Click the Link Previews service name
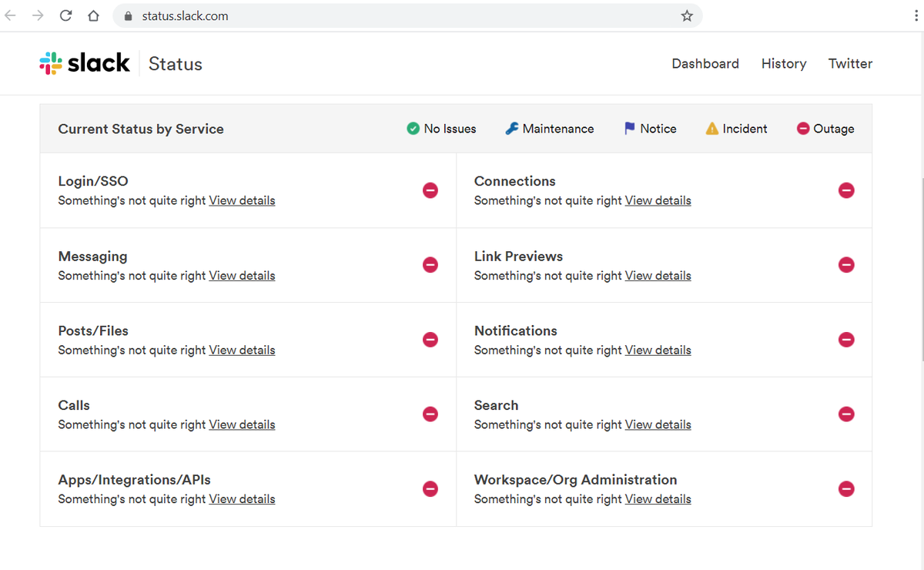 518,256
